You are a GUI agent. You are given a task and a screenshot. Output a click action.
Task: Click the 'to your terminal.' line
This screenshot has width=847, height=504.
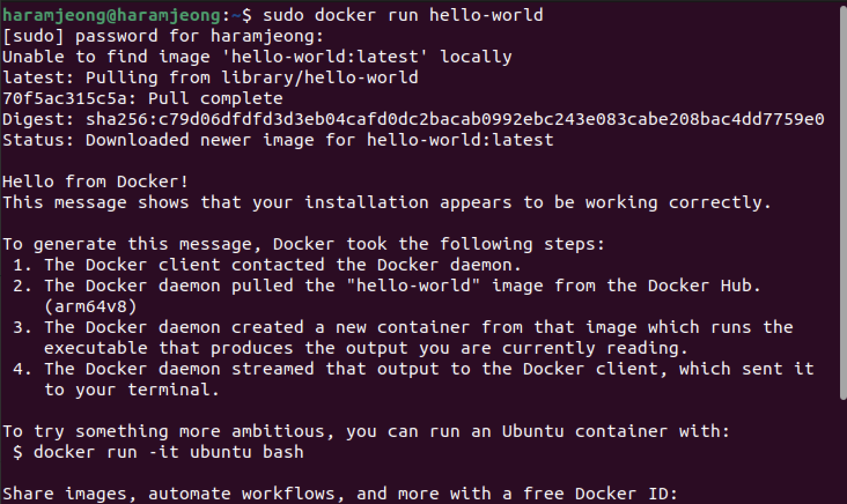pos(132,390)
